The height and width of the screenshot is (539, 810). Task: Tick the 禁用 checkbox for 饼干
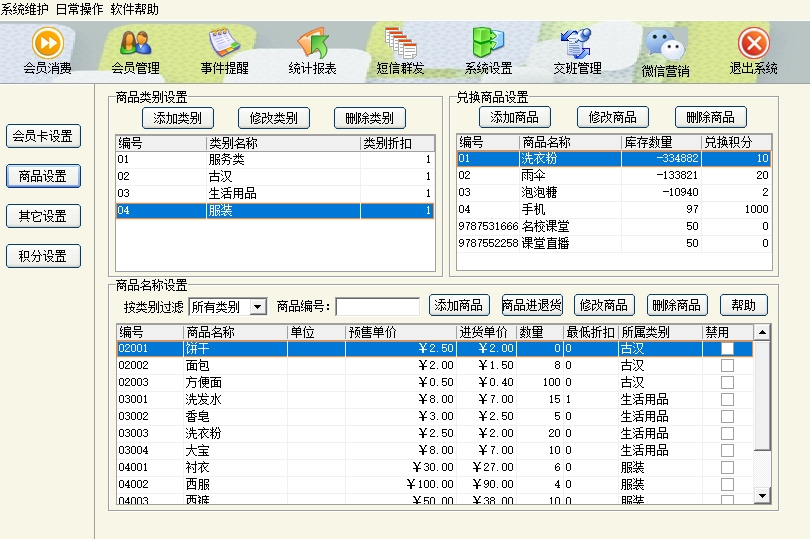(x=727, y=349)
